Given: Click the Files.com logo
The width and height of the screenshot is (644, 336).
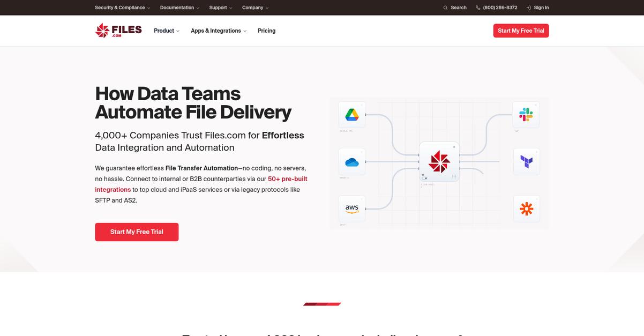Looking at the screenshot, I should point(118,31).
